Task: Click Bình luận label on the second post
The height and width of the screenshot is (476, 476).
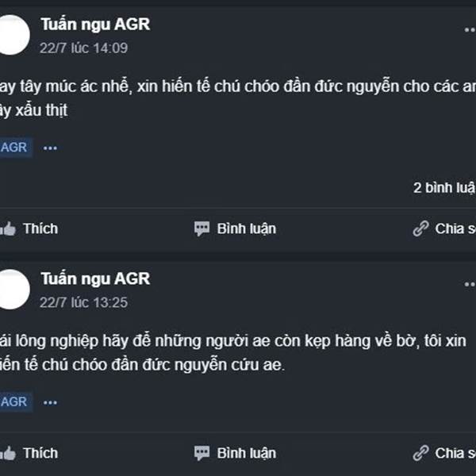Action: (247, 454)
